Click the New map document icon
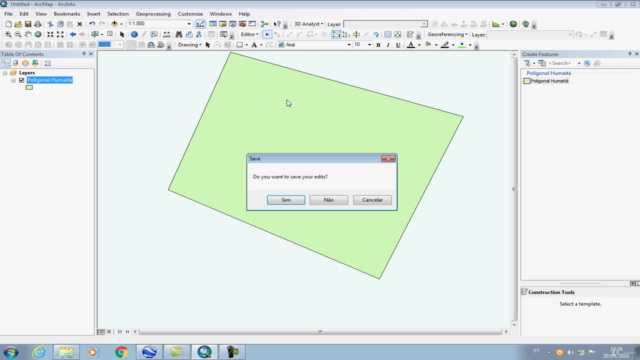The image size is (640, 360). click(x=8, y=24)
